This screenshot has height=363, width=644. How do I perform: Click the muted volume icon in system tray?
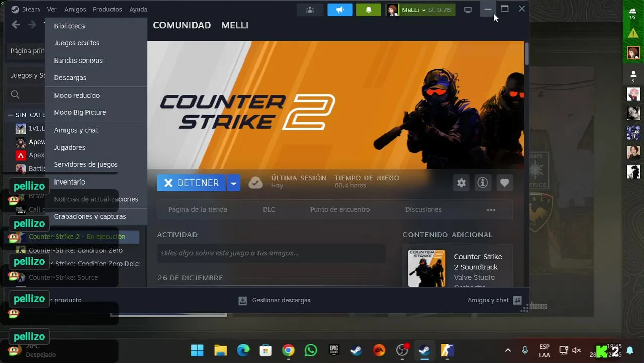click(577, 350)
